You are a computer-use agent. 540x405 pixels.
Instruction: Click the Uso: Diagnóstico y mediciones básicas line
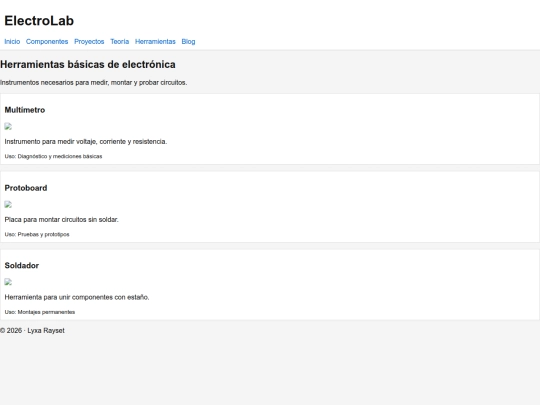click(53, 156)
